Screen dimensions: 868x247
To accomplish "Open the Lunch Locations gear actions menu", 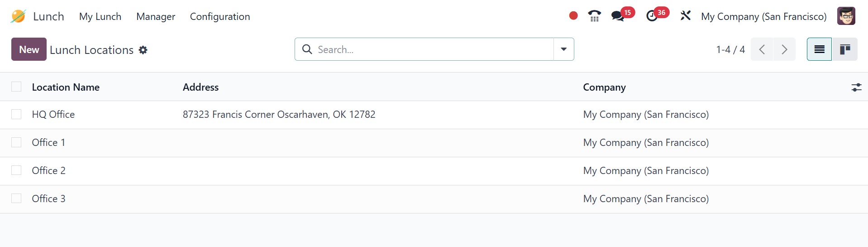I will (143, 50).
